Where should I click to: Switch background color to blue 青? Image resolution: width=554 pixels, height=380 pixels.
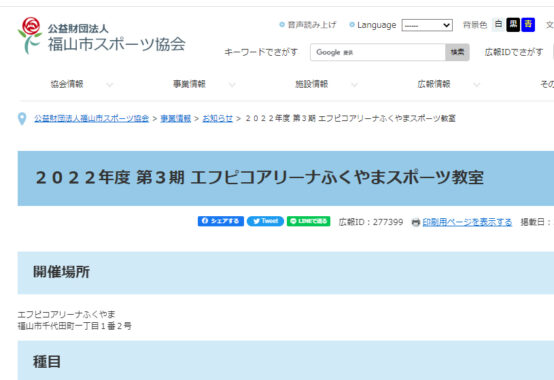[x=528, y=25]
